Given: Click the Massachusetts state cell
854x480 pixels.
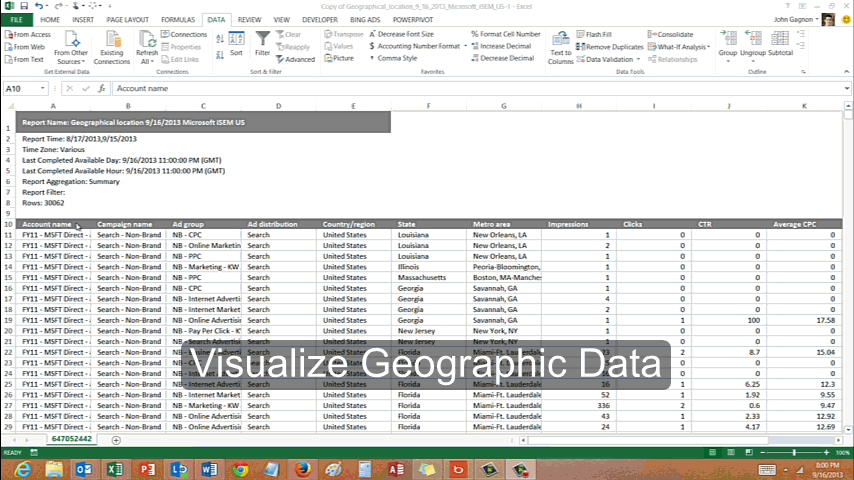Looking at the screenshot, I should (x=429, y=277).
